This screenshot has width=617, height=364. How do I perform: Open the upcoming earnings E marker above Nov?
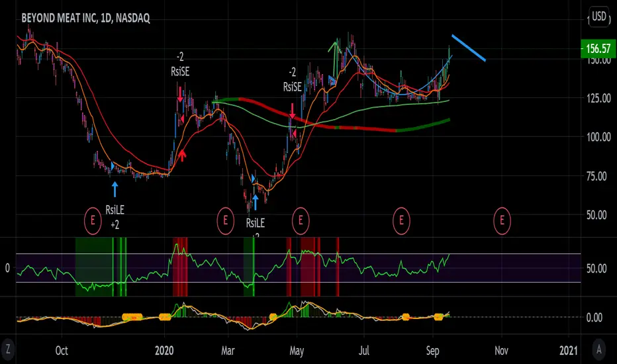[x=502, y=220]
